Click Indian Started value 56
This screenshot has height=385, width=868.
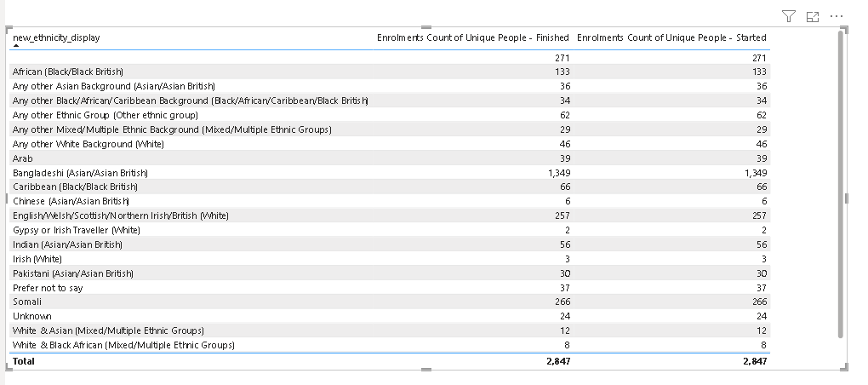pyautogui.click(x=762, y=244)
